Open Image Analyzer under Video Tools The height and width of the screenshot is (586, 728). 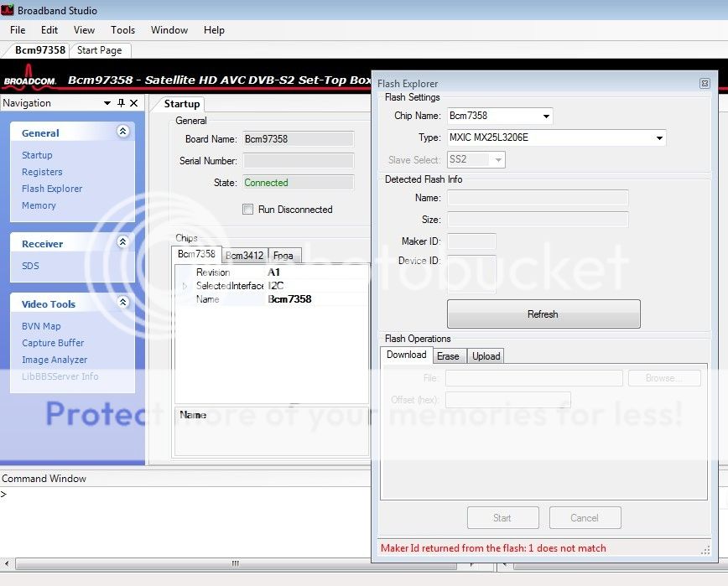[55, 360]
